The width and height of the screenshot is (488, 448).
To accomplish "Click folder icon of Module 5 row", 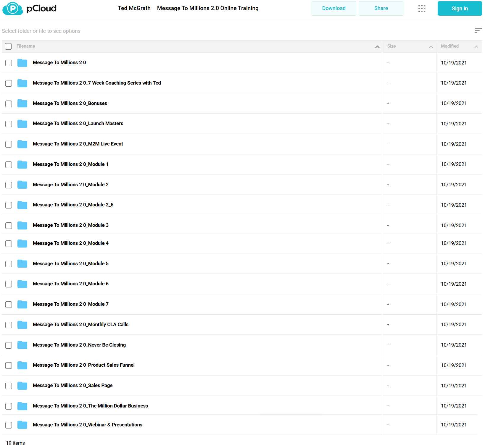I will click(x=22, y=264).
